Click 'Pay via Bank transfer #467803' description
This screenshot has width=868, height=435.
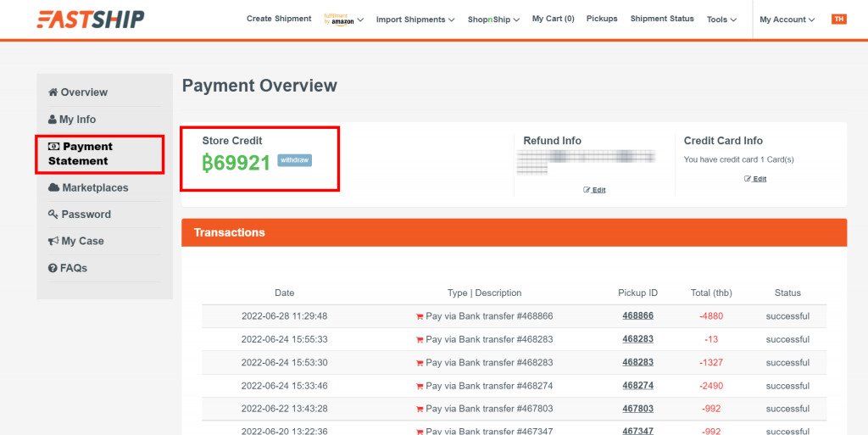489,410
